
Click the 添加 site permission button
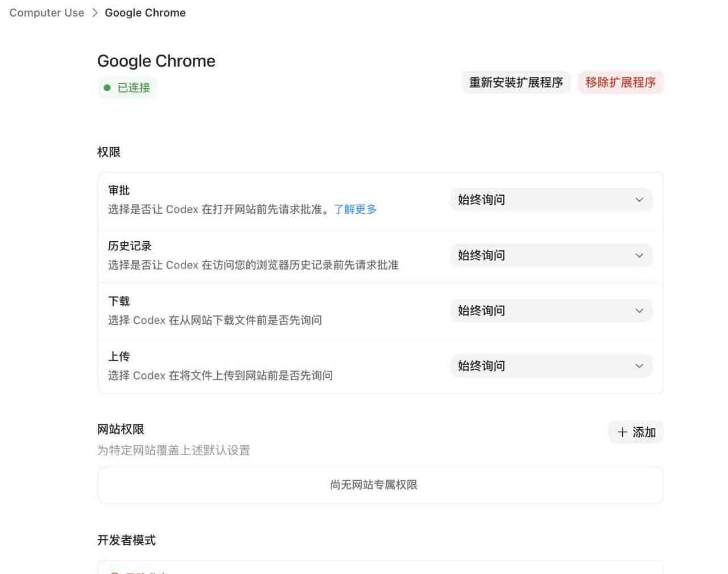pyautogui.click(x=636, y=432)
